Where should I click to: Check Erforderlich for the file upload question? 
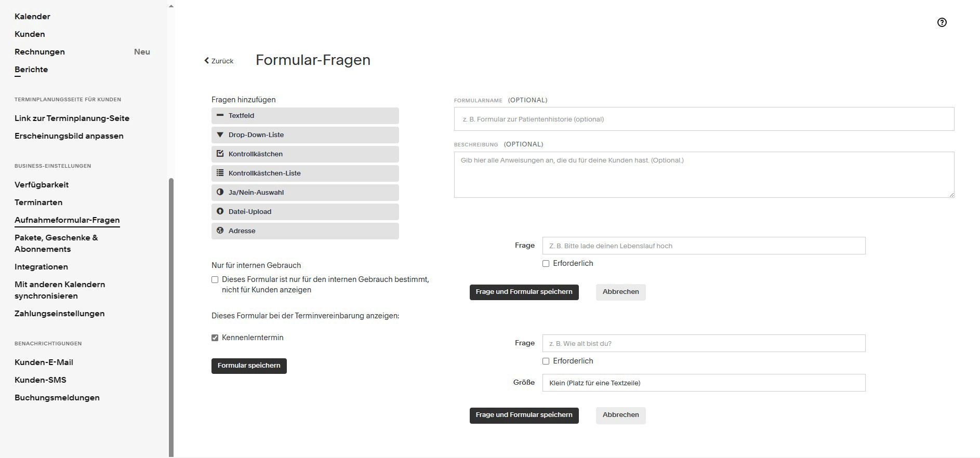point(546,263)
